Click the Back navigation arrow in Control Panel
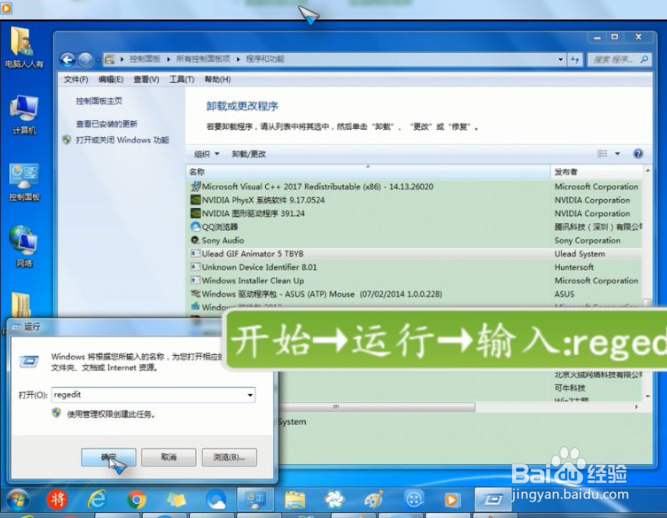Viewport: 667px width, 518px height. click(67, 60)
